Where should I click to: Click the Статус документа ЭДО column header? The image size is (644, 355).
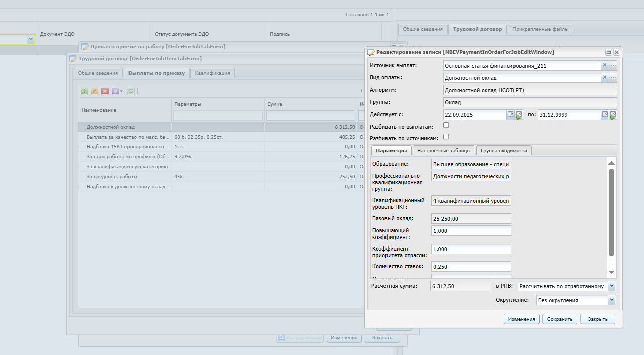(x=209, y=34)
